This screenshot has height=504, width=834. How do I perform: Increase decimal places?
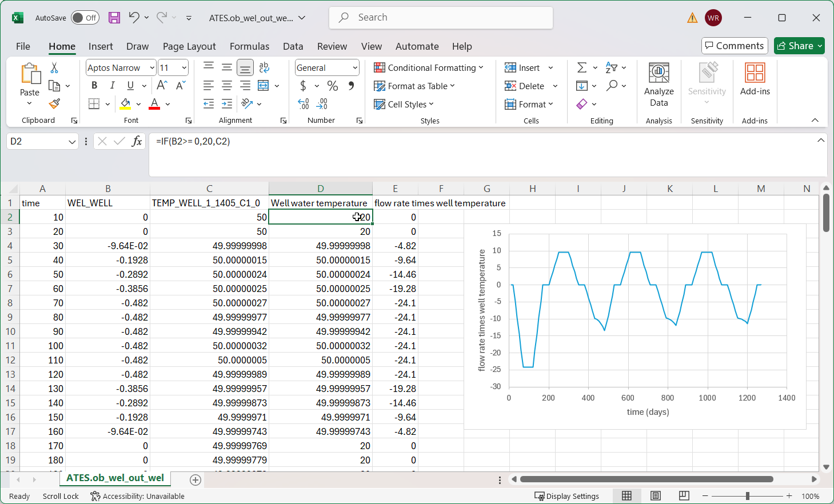304,104
